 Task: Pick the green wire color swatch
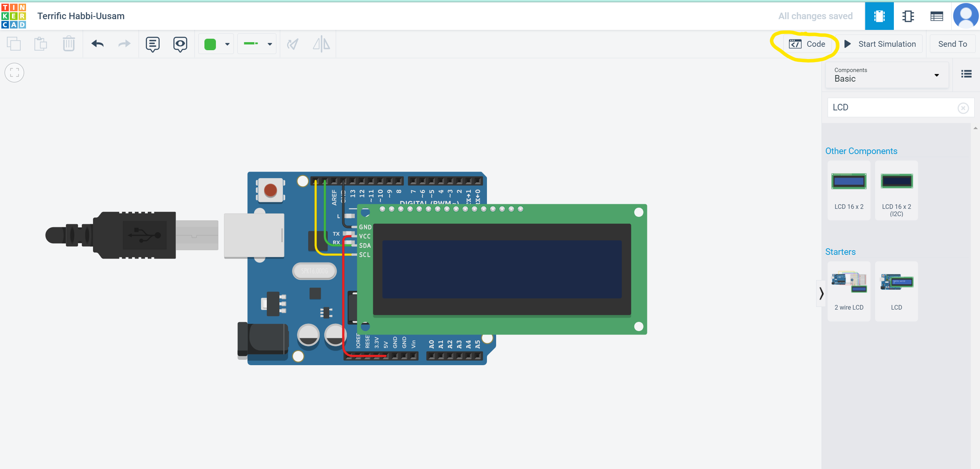210,44
